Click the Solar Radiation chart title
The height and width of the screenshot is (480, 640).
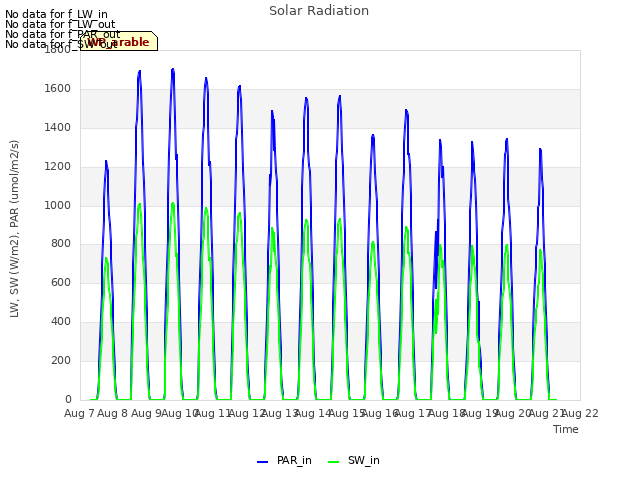pos(319,11)
